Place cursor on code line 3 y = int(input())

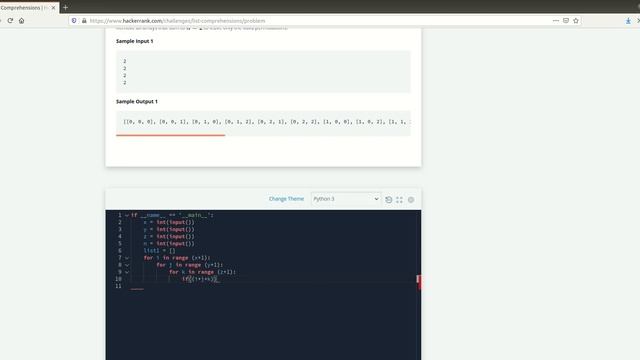(169, 229)
